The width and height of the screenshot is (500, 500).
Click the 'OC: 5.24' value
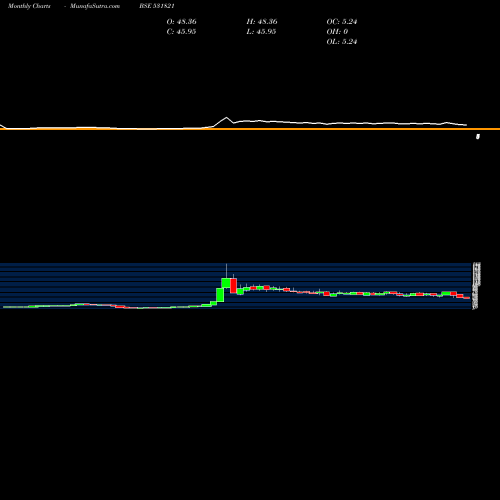click(x=342, y=22)
